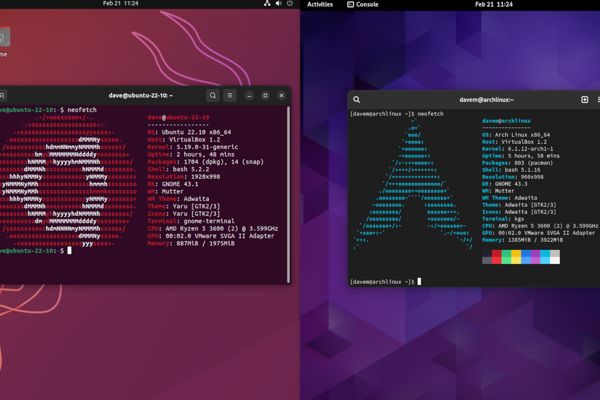Maximize the dave@ubuntu-22-10 terminal window
Screen dimensions: 600x400
point(265,96)
